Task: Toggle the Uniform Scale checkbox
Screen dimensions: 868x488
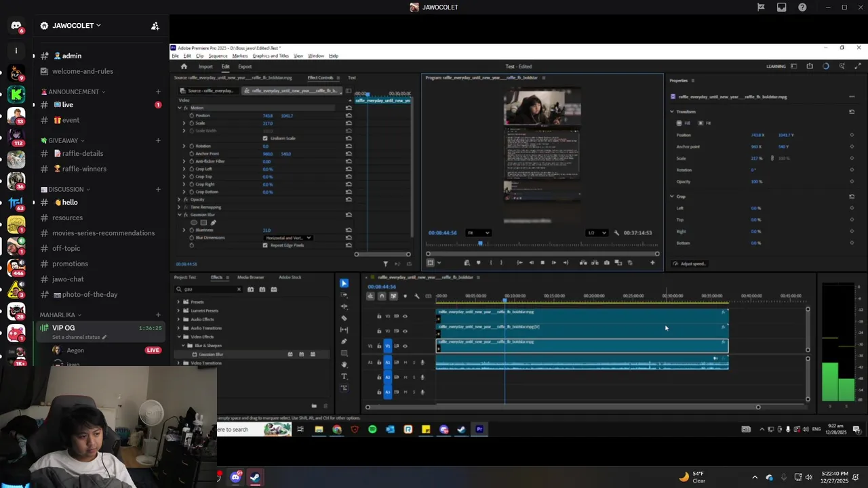Action: 265,138
